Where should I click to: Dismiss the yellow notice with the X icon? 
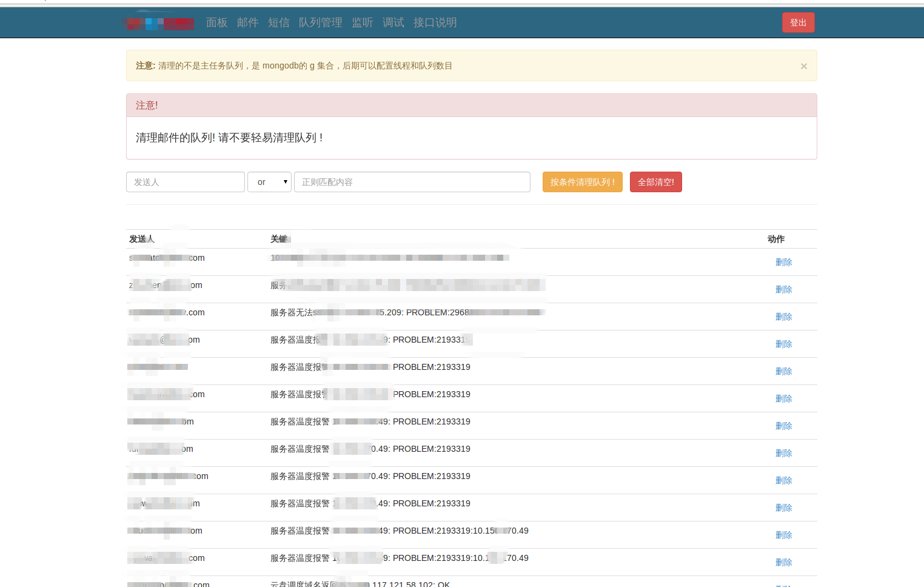803,66
